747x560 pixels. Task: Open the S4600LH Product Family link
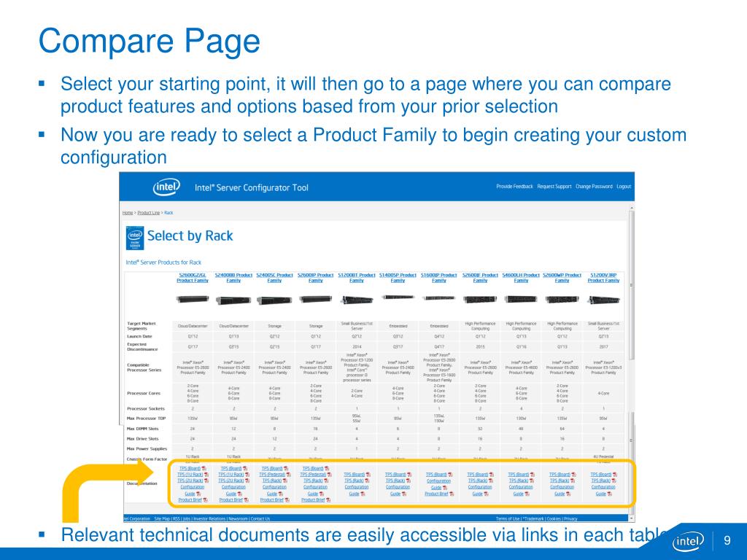[521, 278]
